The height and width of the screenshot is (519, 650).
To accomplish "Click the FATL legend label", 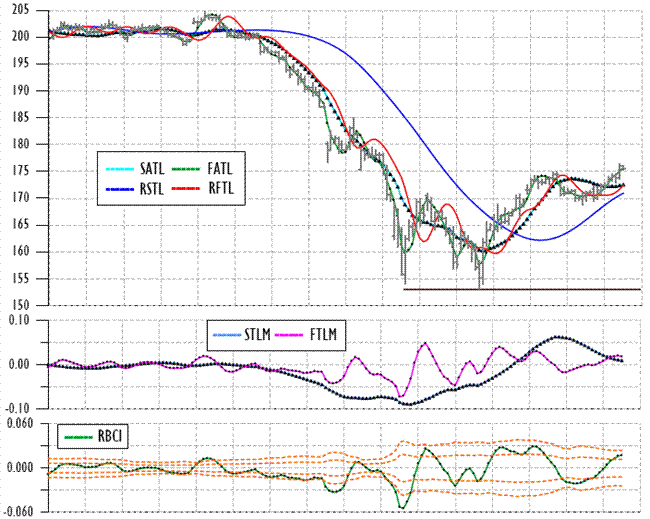I will pos(220,169).
